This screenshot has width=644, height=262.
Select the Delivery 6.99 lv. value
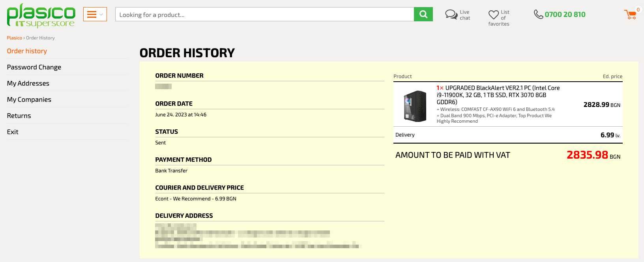610,135
